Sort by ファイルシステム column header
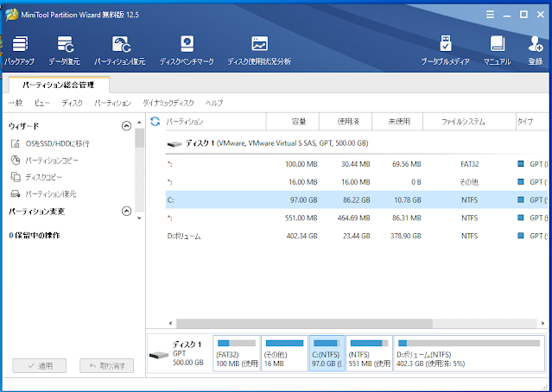552x392 pixels. pos(469,122)
